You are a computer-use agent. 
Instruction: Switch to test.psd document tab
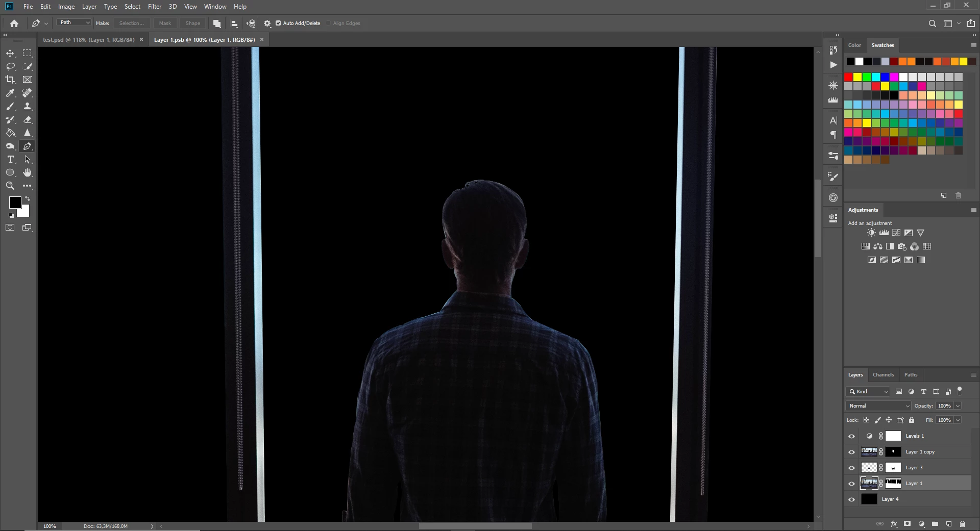[x=88, y=40]
